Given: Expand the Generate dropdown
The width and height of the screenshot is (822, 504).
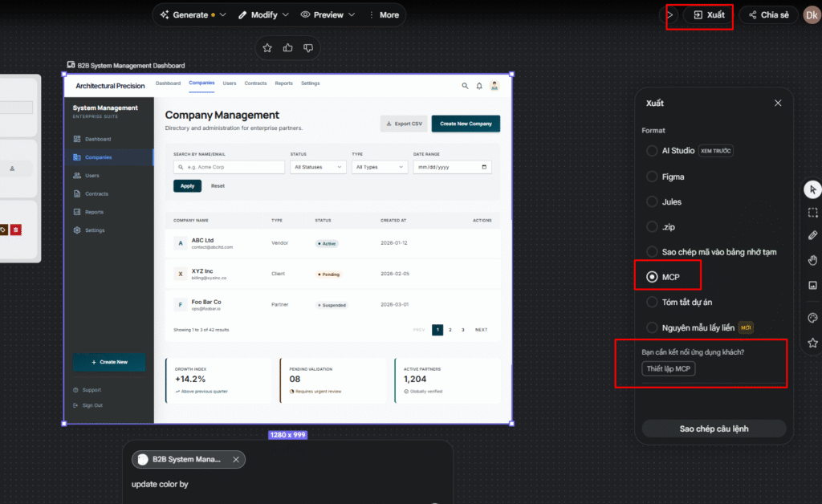Looking at the screenshot, I should tap(193, 14).
